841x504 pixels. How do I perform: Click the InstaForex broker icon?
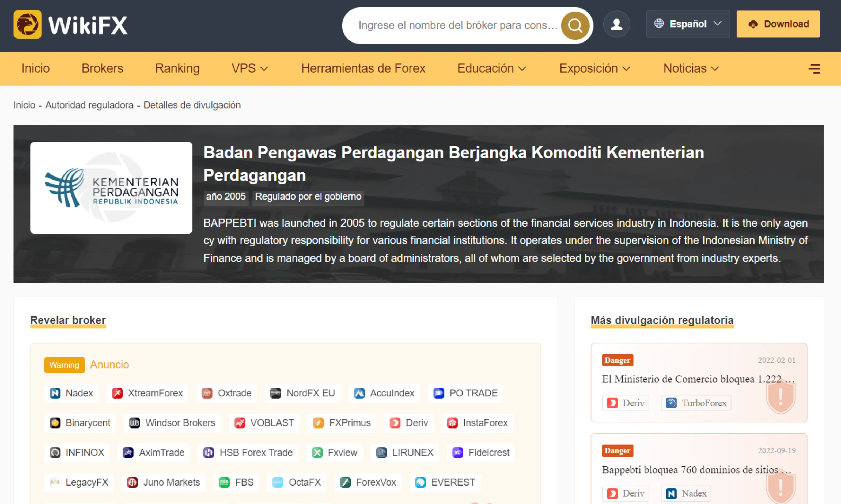tap(452, 423)
